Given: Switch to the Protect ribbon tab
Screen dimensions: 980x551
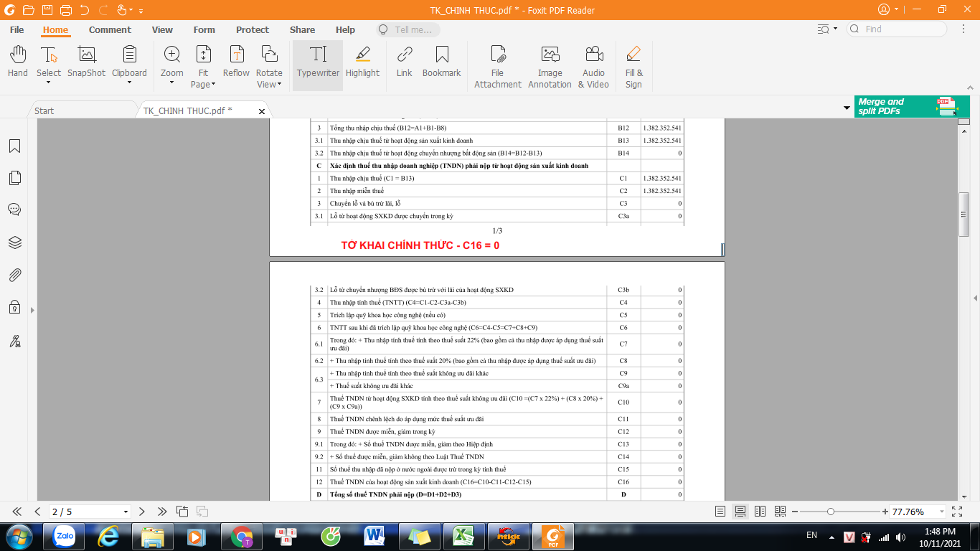Looking at the screenshot, I should pyautogui.click(x=253, y=30).
